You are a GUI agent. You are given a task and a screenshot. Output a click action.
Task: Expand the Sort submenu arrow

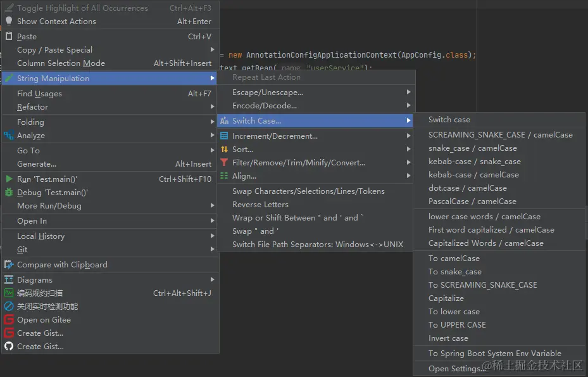tap(408, 150)
